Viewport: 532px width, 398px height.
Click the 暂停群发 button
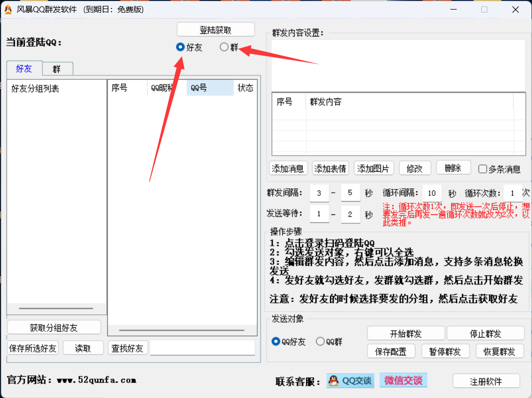click(x=445, y=351)
